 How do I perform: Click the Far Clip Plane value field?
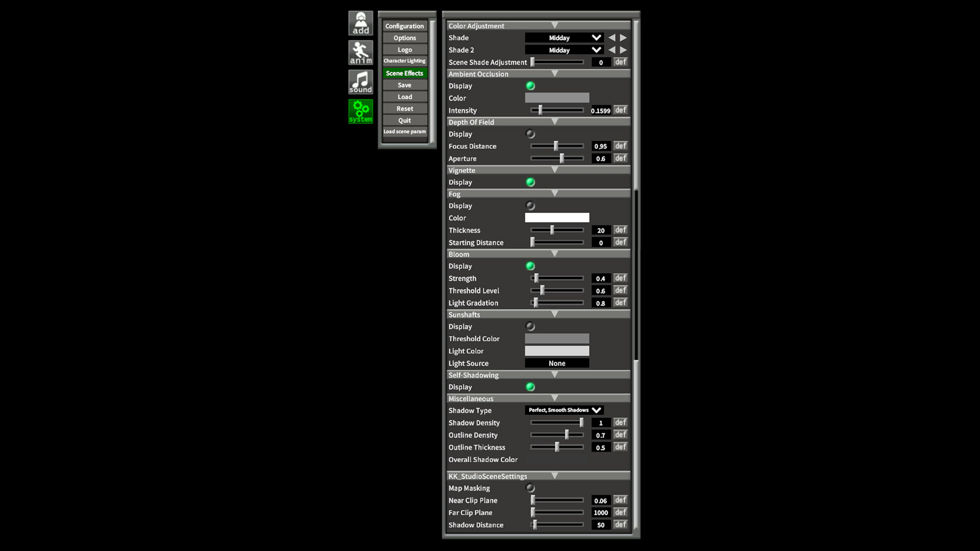tap(601, 513)
